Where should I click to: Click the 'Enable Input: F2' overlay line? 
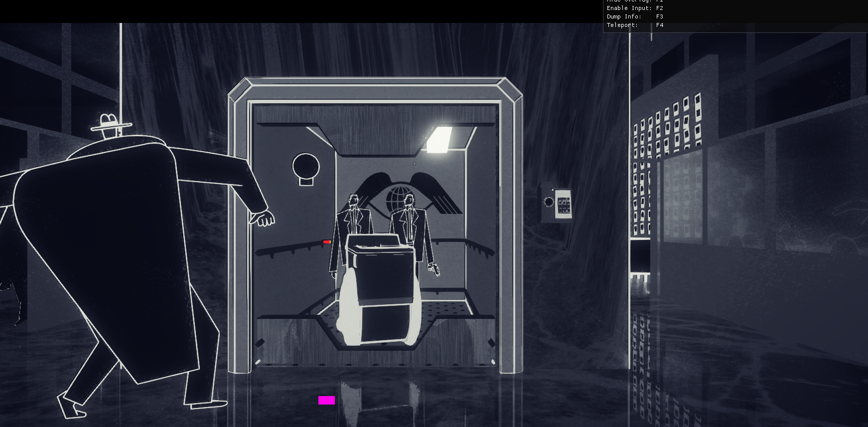635,8
